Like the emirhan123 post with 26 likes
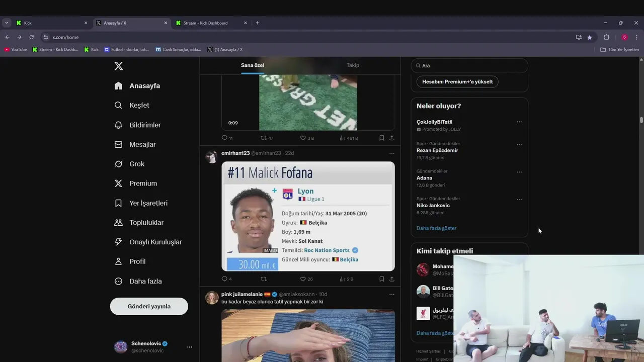The width and height of the screenshot is (644, 362). (x=303, y=279)
